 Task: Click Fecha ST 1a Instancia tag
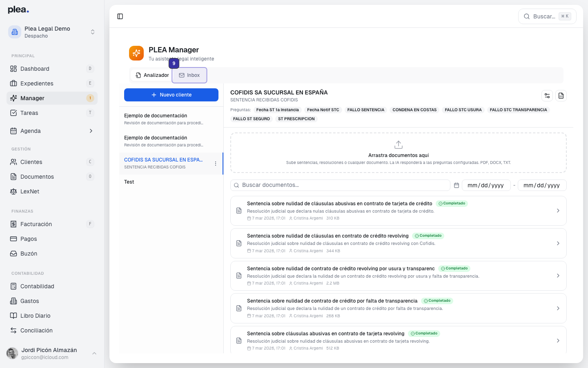click(x=278, y=110)
